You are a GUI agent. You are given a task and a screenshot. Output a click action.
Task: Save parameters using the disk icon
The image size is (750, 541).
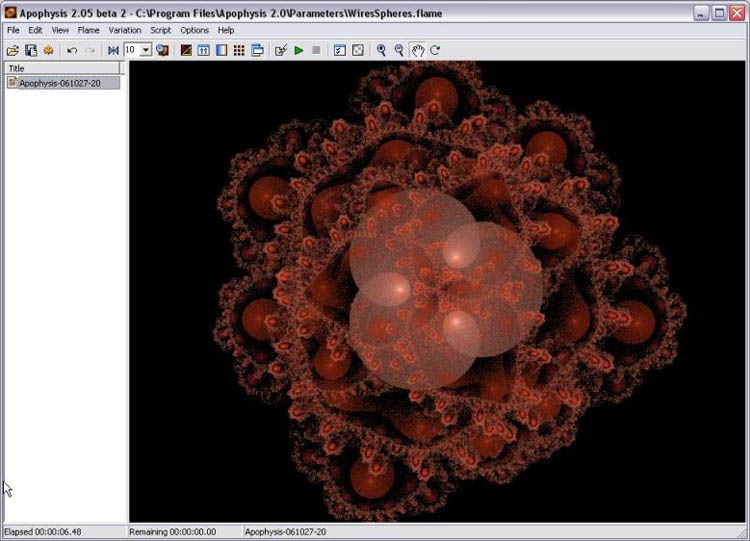click(x=31, y=50)
